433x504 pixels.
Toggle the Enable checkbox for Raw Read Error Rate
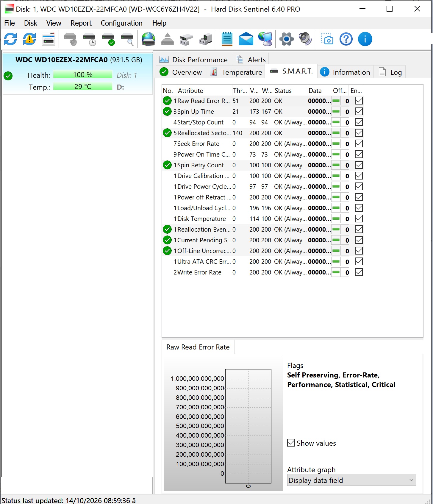click(x=359, y=101)
